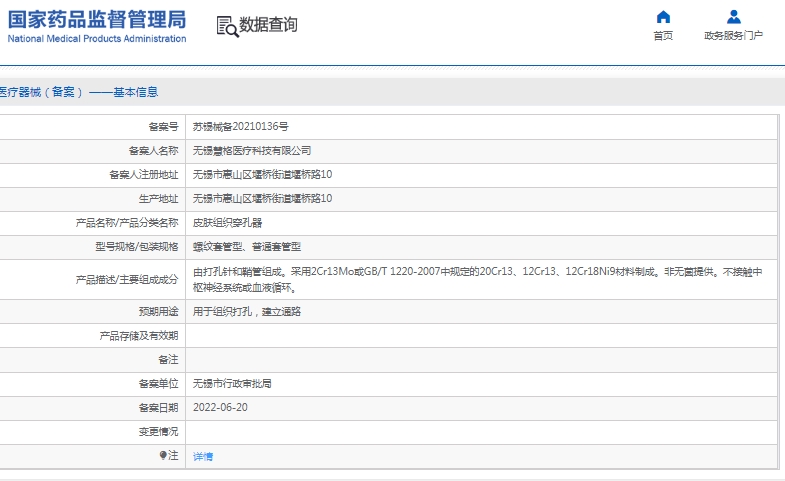Click the lightbulb icon beside 注
Image resolution: width=785 pixels, height=481 pixels.
click(163, 455)
